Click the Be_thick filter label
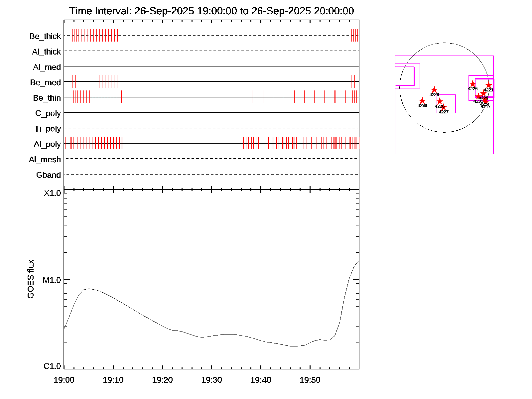This screenshot has height=399, width=532. click(x=45, y=36)
